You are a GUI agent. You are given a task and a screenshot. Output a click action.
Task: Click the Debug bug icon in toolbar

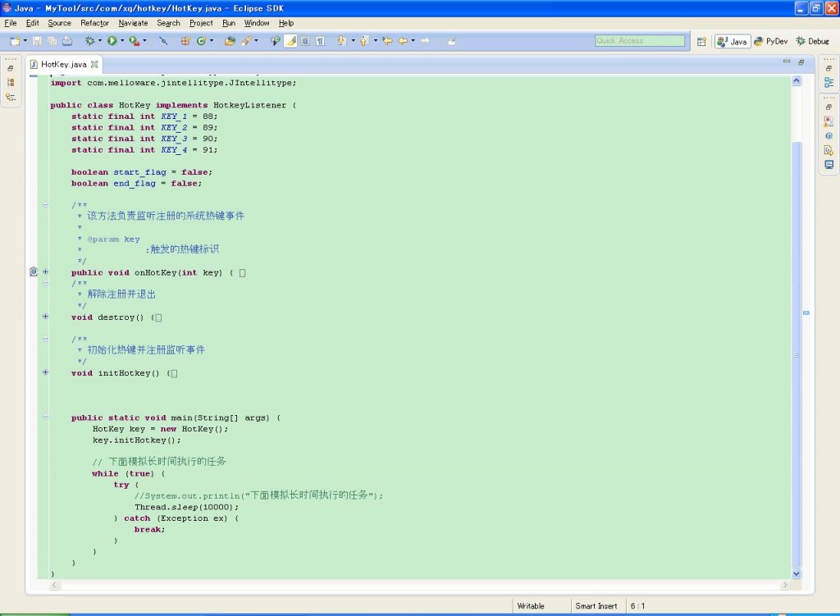(89, 40)
